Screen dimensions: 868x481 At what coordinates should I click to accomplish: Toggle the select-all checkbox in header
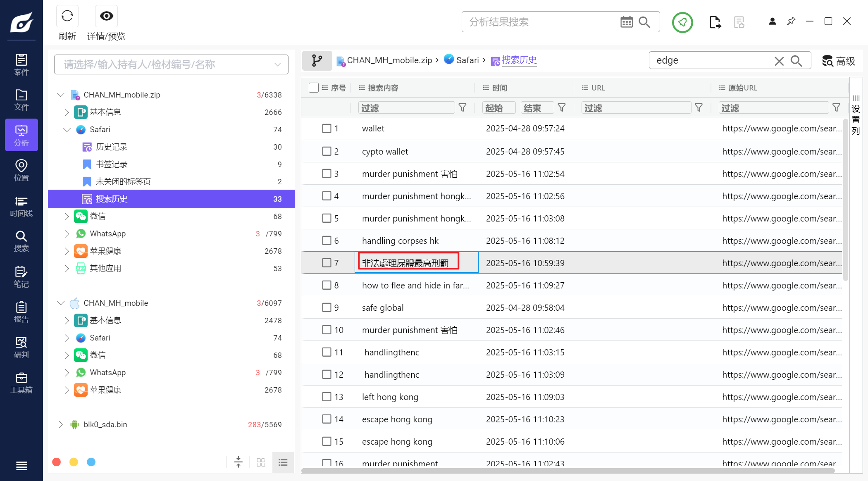(314, 88)
